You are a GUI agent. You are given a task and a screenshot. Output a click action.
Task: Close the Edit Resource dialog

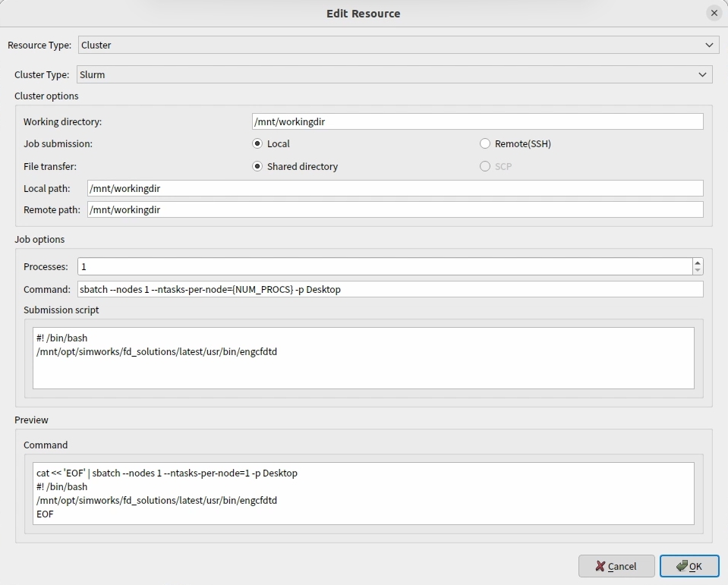tap(714, 13)
